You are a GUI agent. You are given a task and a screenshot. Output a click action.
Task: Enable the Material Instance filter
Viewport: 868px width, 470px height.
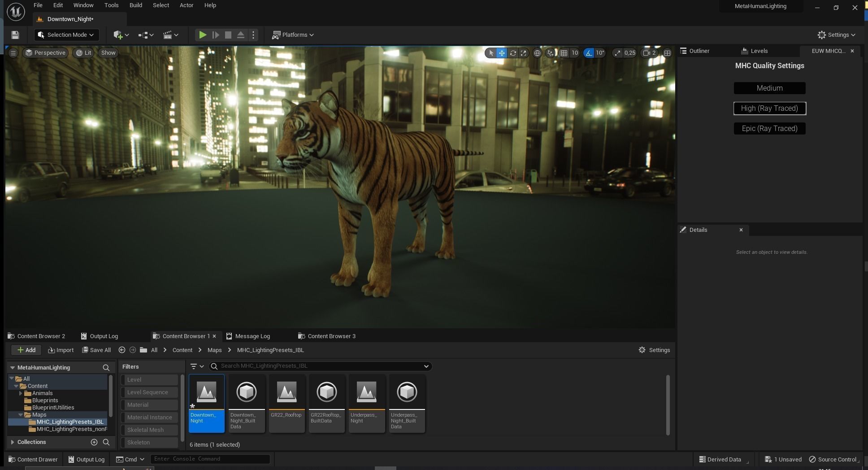tap(150, 418)
